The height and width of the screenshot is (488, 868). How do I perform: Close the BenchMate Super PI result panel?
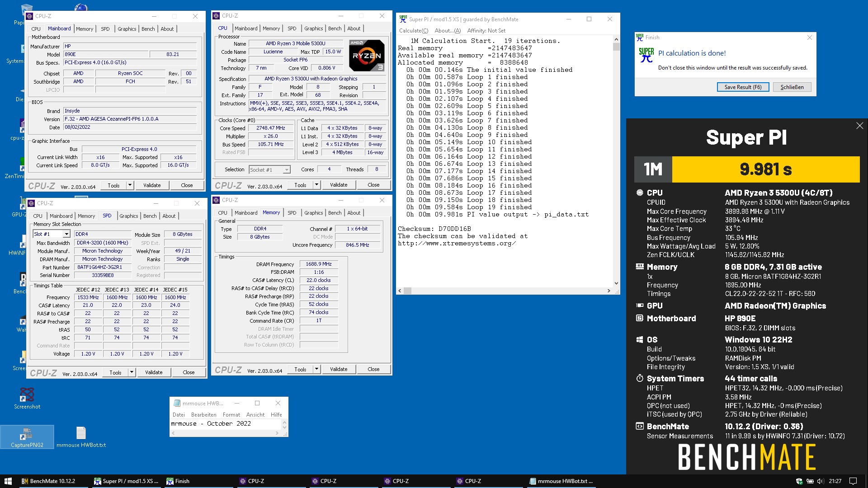(859, 126)
